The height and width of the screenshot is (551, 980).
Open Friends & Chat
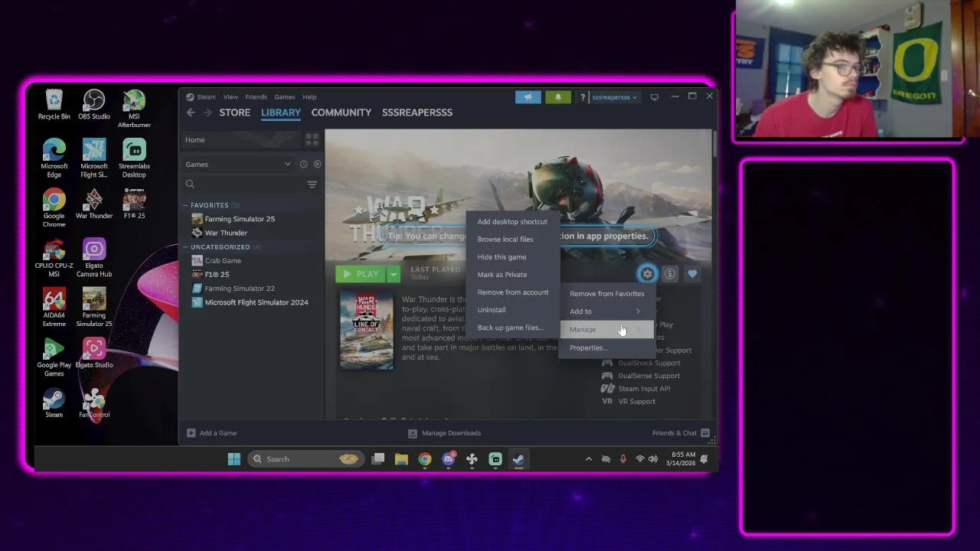pos(681,433)
